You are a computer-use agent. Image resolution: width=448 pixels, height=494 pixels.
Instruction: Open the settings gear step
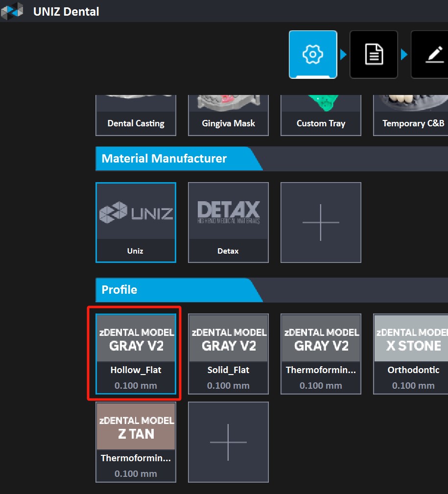(313, 54)
